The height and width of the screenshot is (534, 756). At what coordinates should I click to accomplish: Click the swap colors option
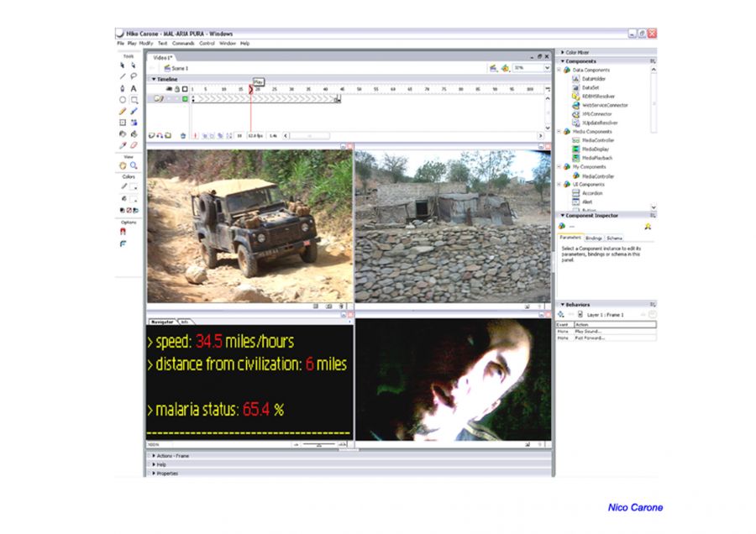[x=135, y=210]
